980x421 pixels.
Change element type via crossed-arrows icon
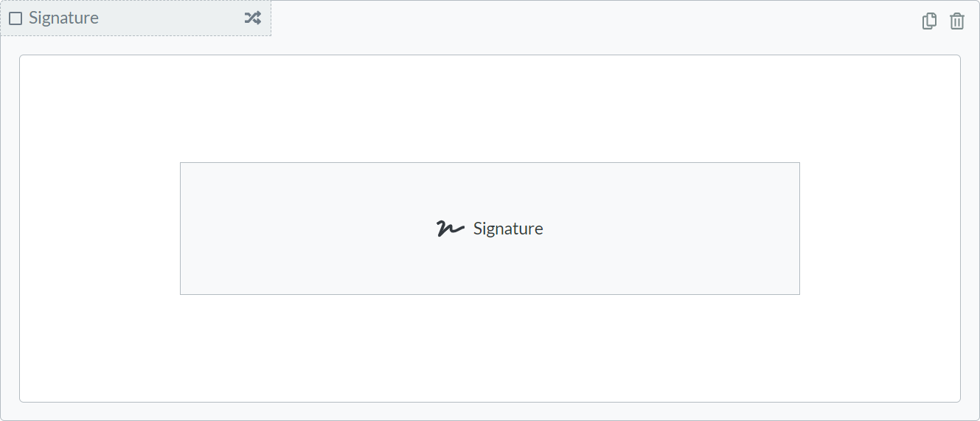tap(253, 18)
